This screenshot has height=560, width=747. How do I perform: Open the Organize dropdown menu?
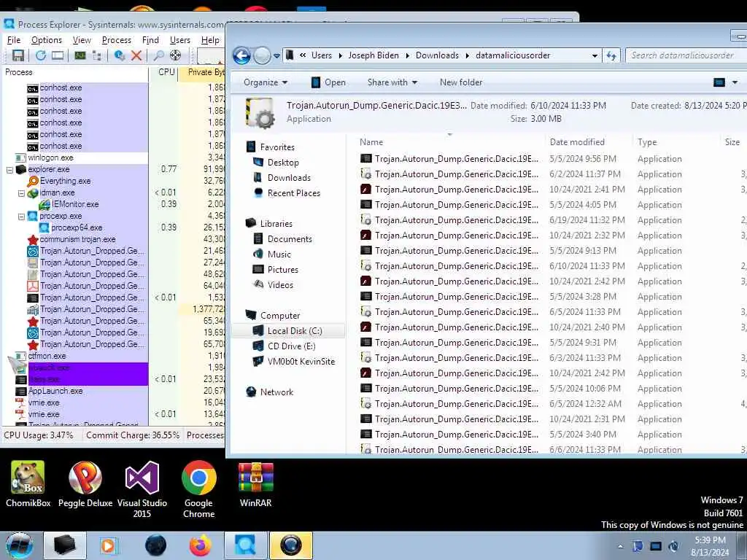tap(266, 82)
